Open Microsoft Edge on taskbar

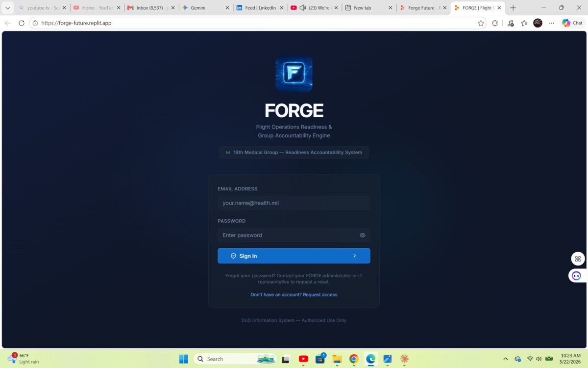[371, 359]
